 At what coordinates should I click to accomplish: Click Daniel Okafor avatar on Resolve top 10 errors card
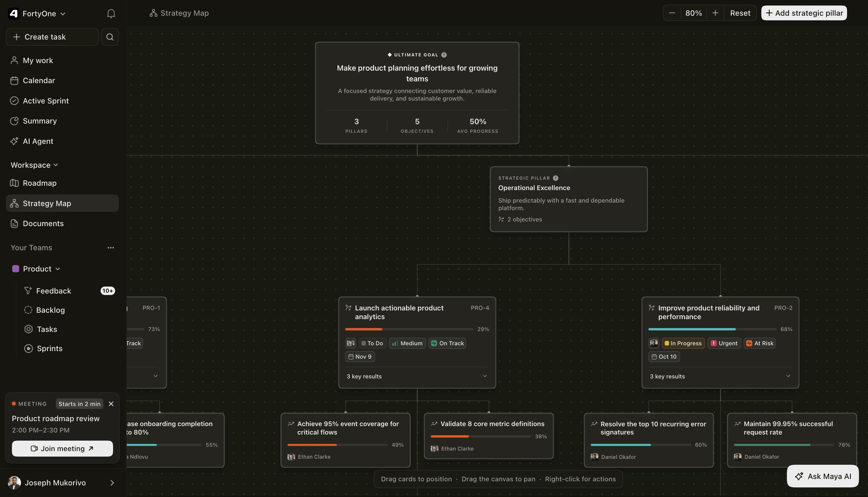click(594, 457)
